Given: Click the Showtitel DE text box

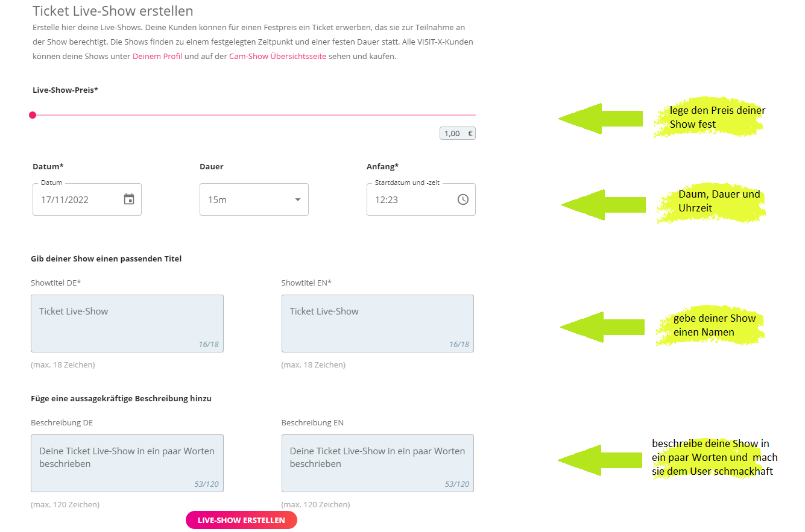Looking at the screenshot, I should (x=127, y=324).
